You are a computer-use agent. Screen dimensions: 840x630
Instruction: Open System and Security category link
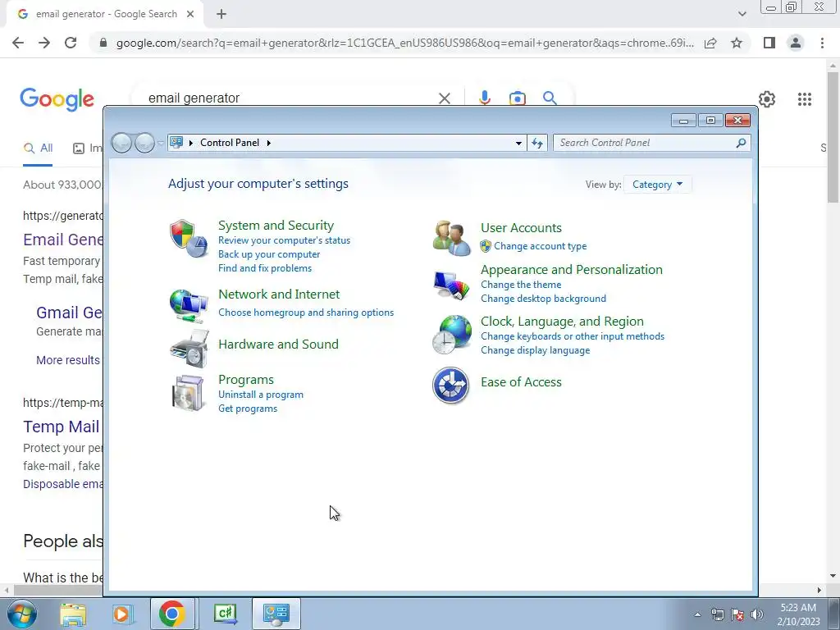(276, 226)
